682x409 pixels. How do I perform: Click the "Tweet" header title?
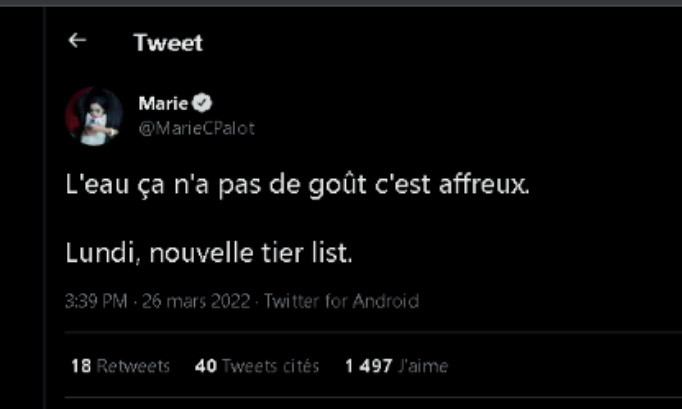(167, 43)
